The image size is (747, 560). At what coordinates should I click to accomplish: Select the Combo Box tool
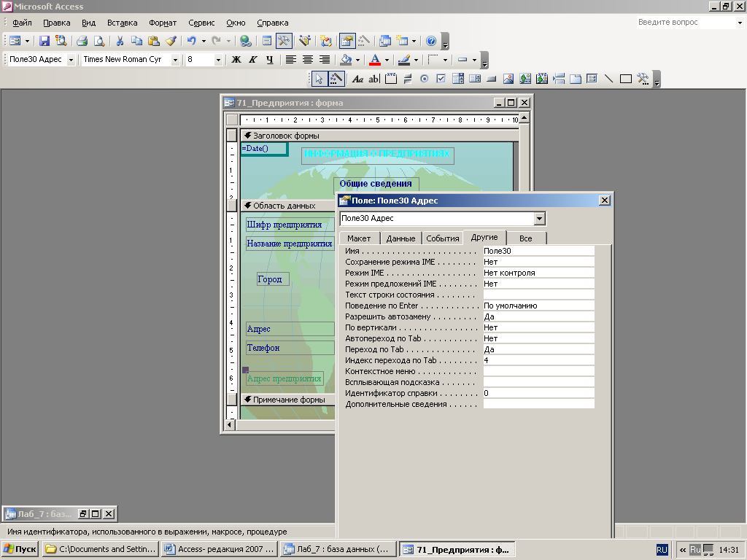(x=458, y=79)
